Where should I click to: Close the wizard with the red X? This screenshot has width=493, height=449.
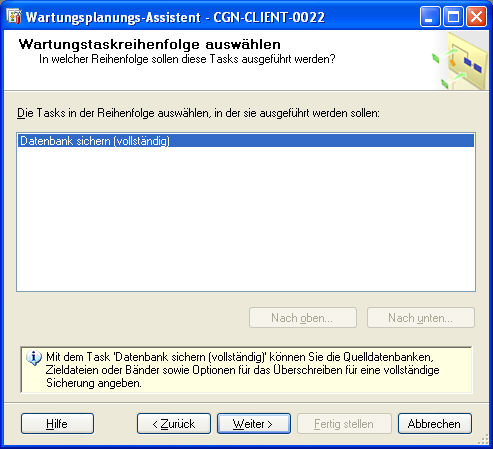tap(476, 16)
